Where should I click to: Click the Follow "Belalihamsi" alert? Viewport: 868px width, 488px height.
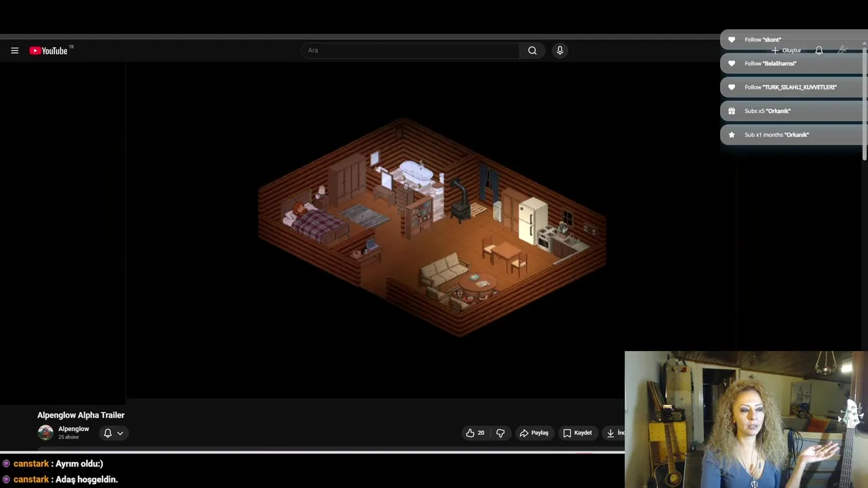pos(791,63)
